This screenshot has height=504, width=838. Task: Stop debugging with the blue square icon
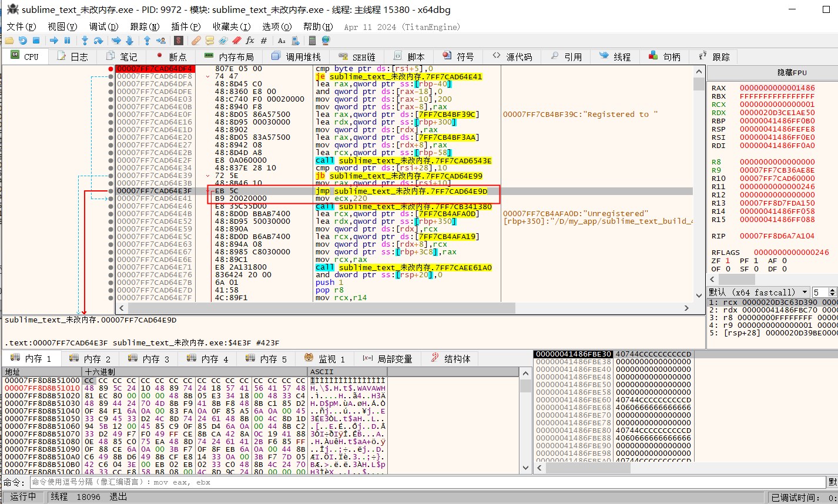pyautogui.click(x=36, y=41)
